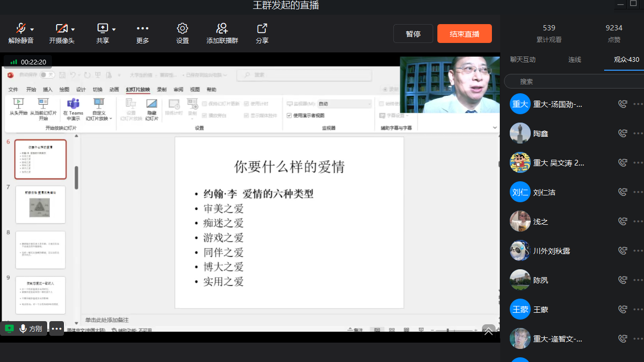Click 单击此处添加备注 notes area

click(107, 320)
